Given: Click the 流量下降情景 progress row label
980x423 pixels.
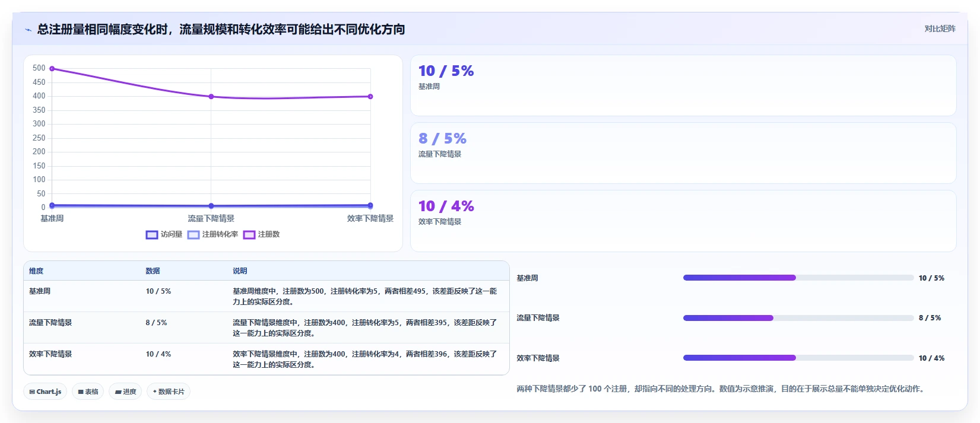Looking at the screenshot, I should (538, 318).
